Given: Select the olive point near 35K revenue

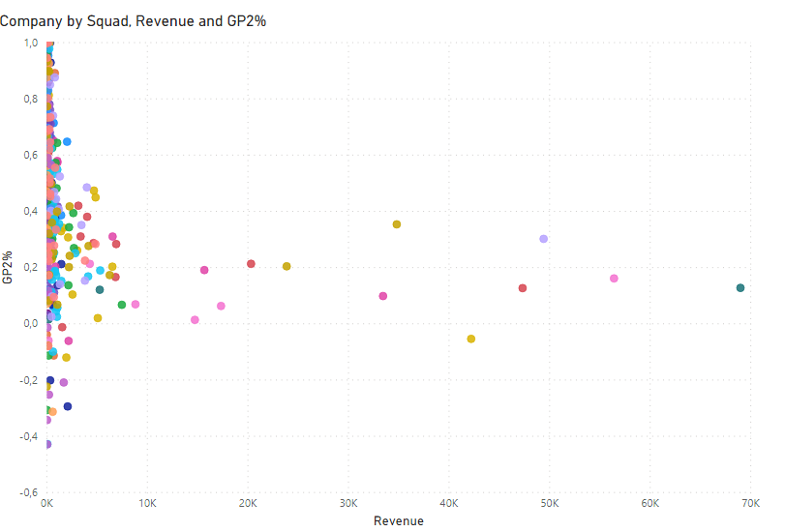Looking at the screenshot, I should [x=397, y=224].
